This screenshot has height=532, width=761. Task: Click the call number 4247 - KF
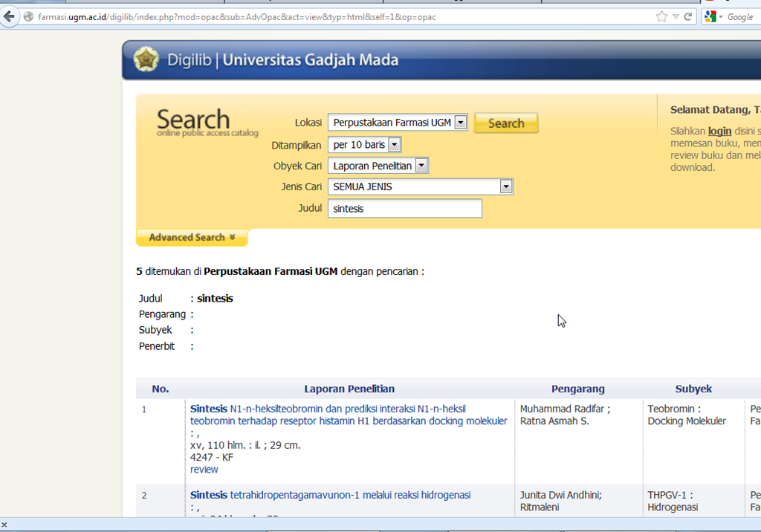pos(212,457)
